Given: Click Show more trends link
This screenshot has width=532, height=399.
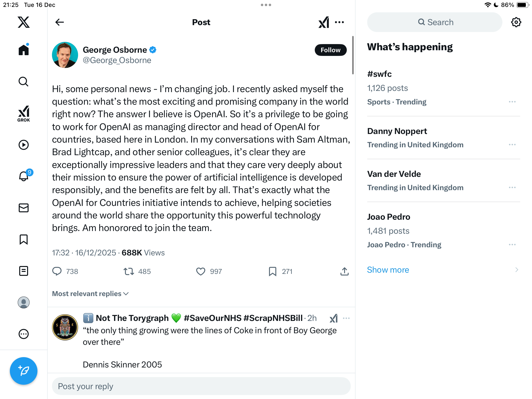Looking at the screenshot, I should pyautogui.click(x=388, y=270).
